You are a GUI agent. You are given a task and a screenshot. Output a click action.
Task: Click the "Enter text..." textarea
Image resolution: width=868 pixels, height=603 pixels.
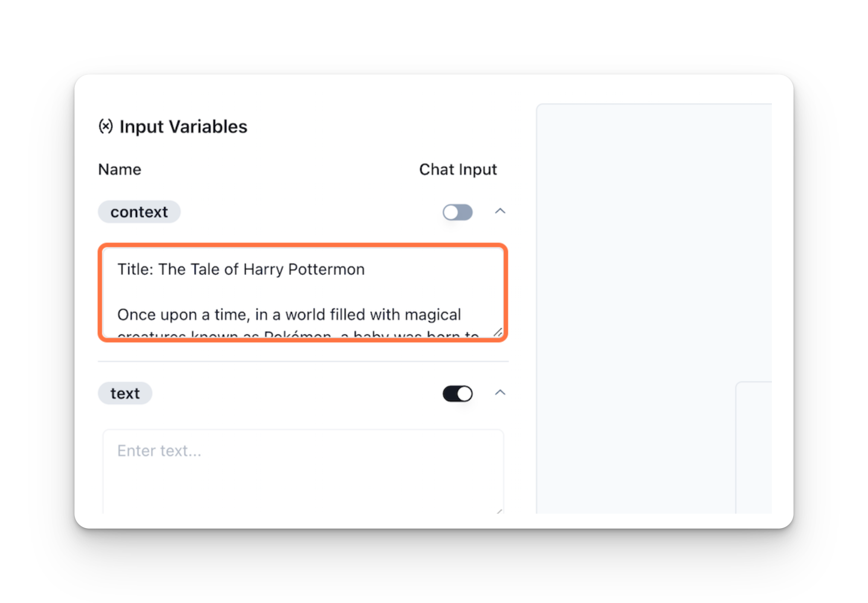(303, 472)
